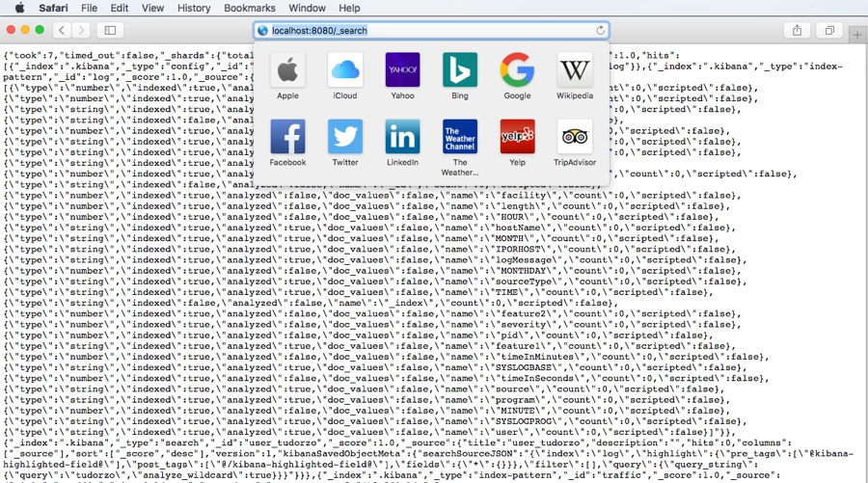Open the Bookmarks menu
Screen dimensions: 868x483
click(x=250, y=8)
